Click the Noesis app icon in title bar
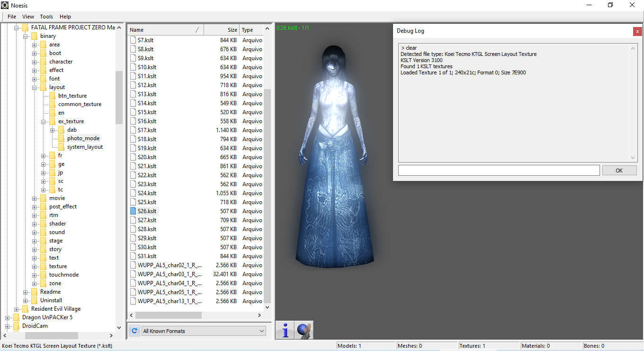644x351 pixels. point(5,5)
